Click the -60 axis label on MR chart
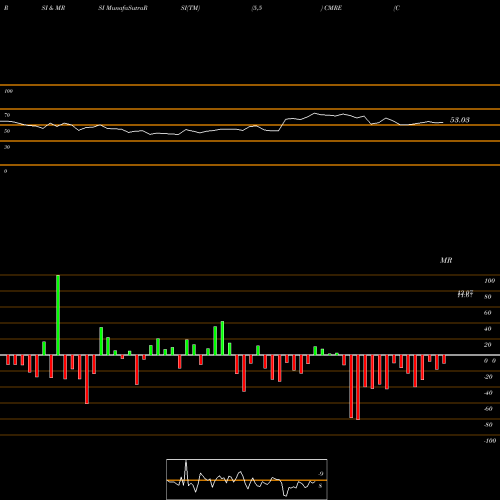500x500 pixels. point(488,409)
